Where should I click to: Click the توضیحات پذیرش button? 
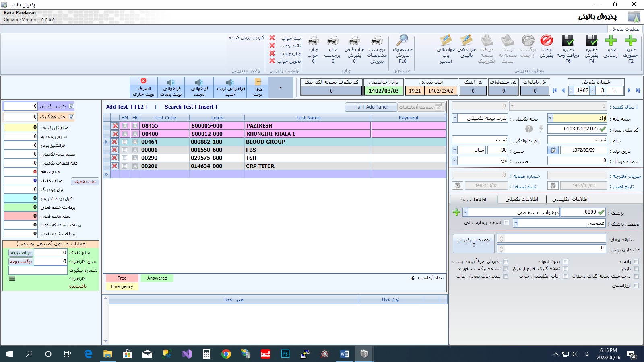click(473, 242)
